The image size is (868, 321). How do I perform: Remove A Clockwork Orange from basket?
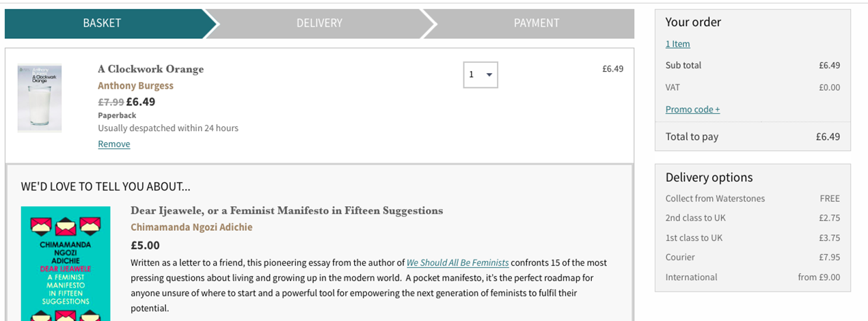[x=113, y=144]
